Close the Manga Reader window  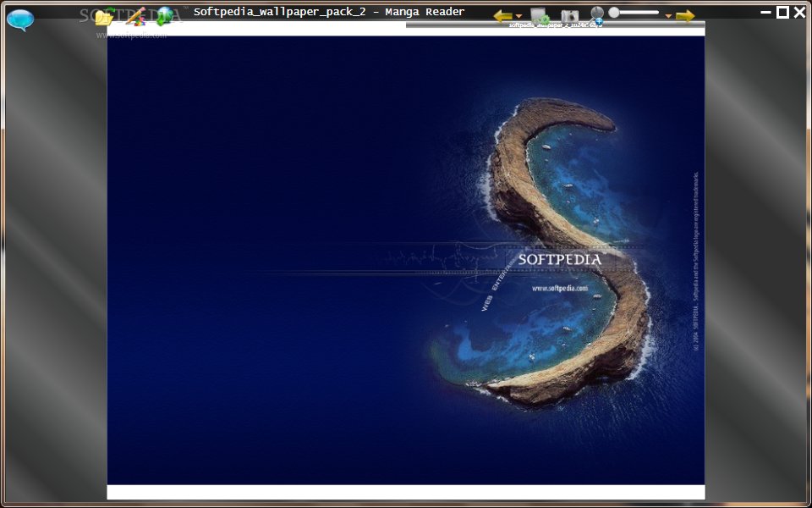[x=799, y=12]
